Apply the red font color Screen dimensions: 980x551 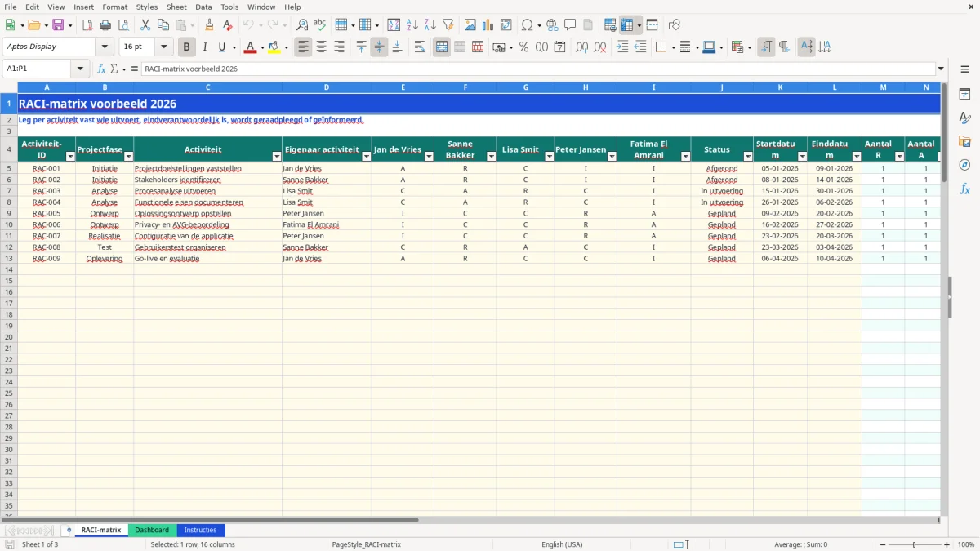pos(250,47)
